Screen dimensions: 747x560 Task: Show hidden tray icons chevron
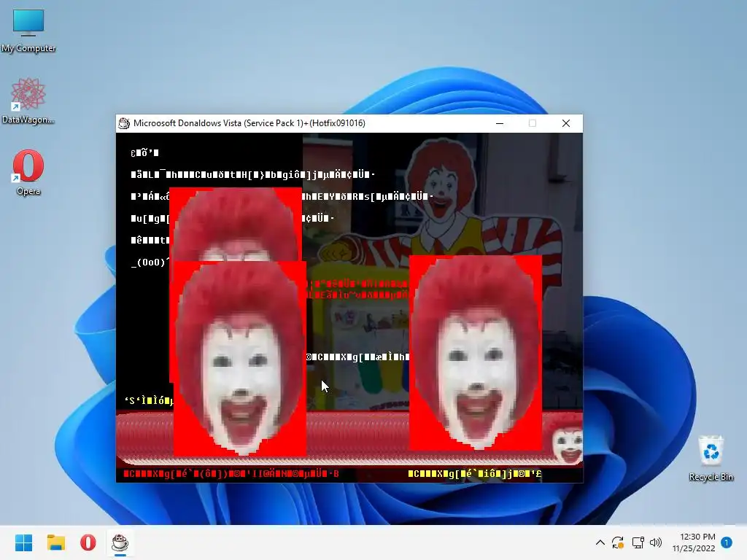pos(600,542)
